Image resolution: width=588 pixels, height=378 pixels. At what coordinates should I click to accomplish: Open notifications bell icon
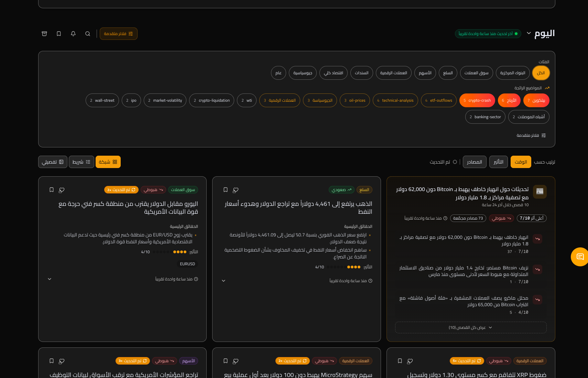point(73,34)
